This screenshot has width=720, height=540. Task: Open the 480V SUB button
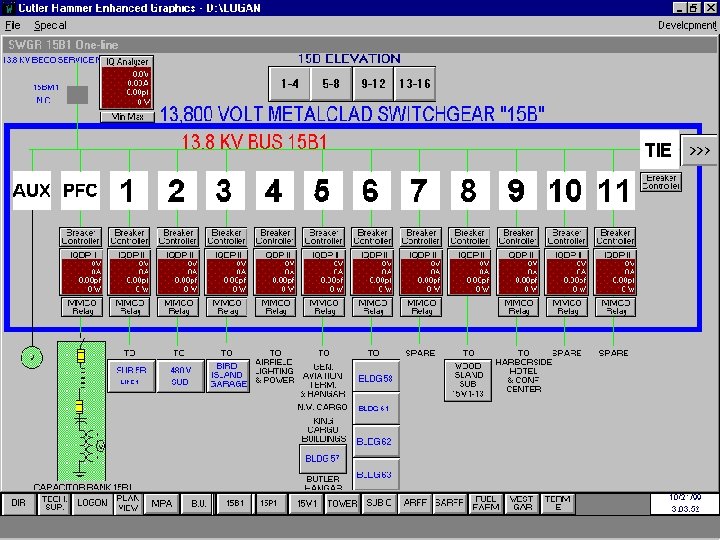tap(180, 376)
